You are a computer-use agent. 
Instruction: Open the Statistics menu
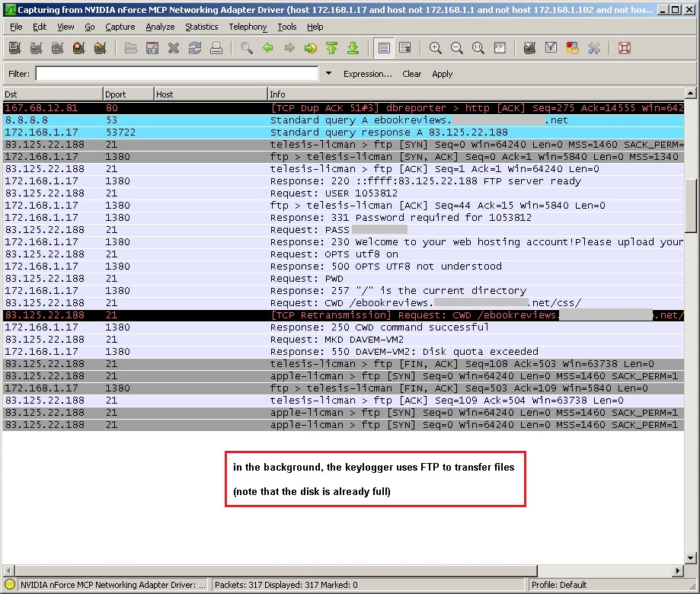tap(201, 27)
